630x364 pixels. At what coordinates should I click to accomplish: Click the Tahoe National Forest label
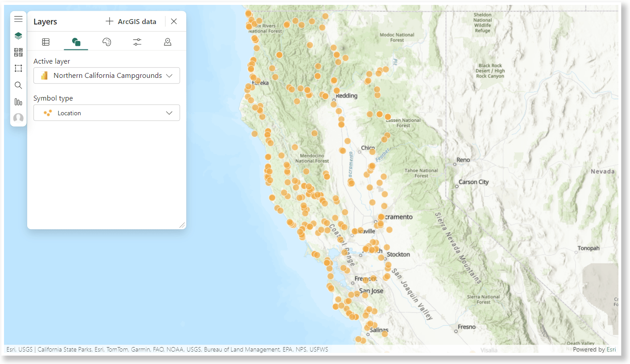421,173
